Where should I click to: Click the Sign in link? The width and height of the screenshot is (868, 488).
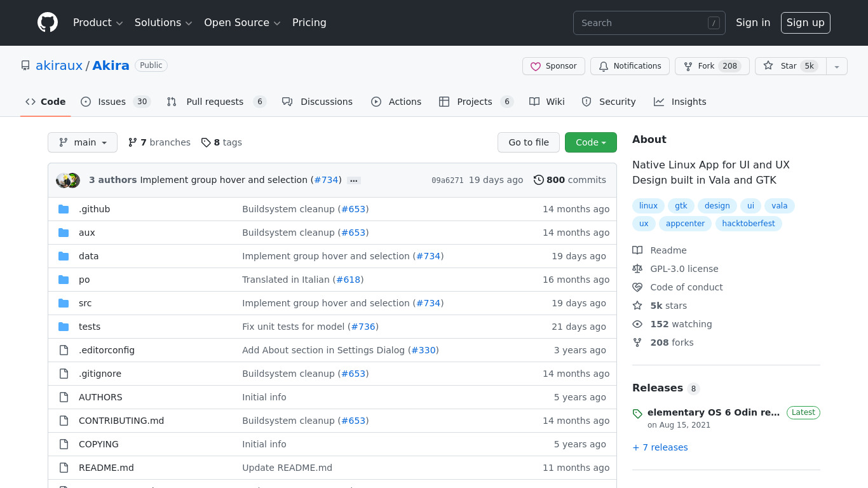click(x=753, y=23)
